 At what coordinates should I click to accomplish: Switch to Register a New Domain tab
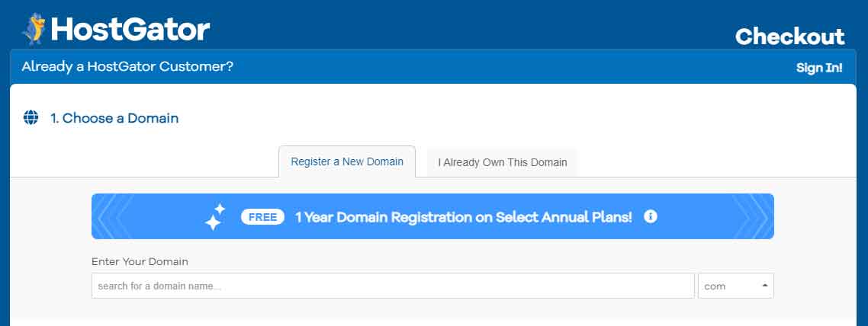347,161
